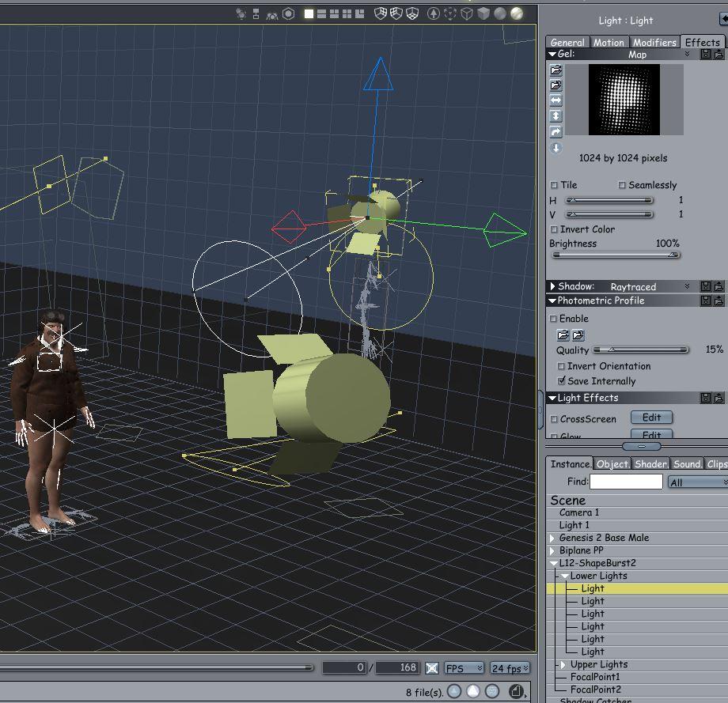Click the up-arrow circle display icon
This screenshot has width=728, height=703.
pyautogui.click(x=433, y=14)
